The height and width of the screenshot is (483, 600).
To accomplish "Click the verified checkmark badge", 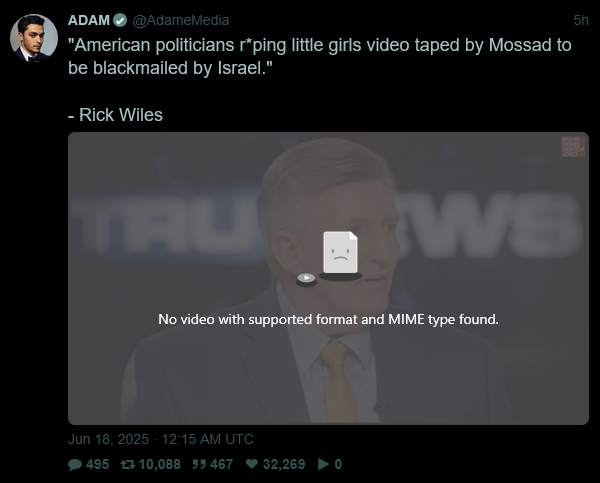I will 121,20.
